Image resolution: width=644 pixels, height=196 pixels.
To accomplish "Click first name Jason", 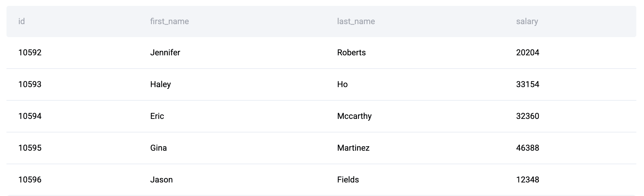I will tap(161, 180).
